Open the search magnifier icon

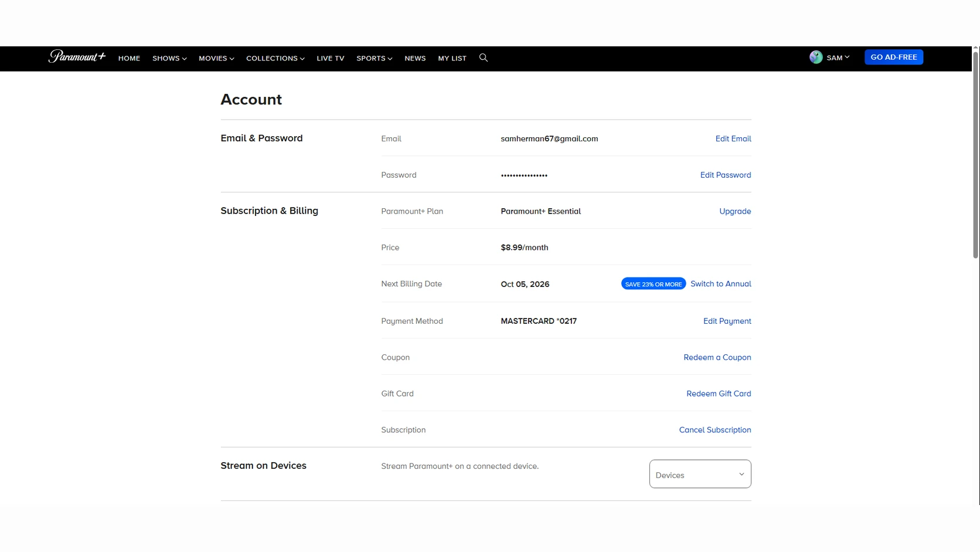(x=484, y=57)
